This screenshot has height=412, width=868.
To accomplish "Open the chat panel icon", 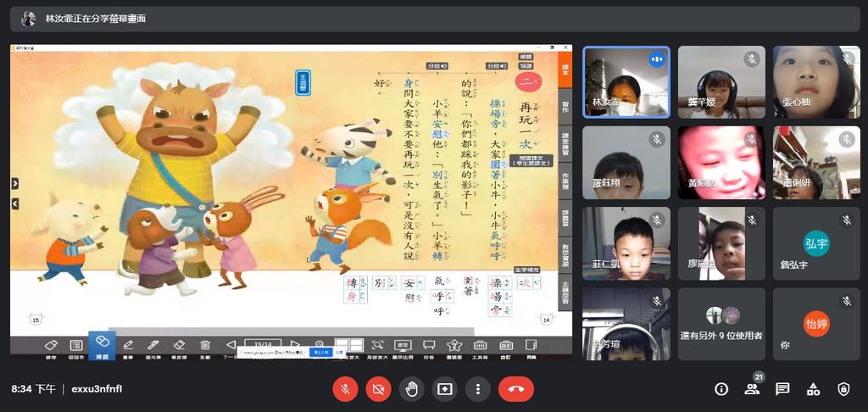I will (782, 389).
